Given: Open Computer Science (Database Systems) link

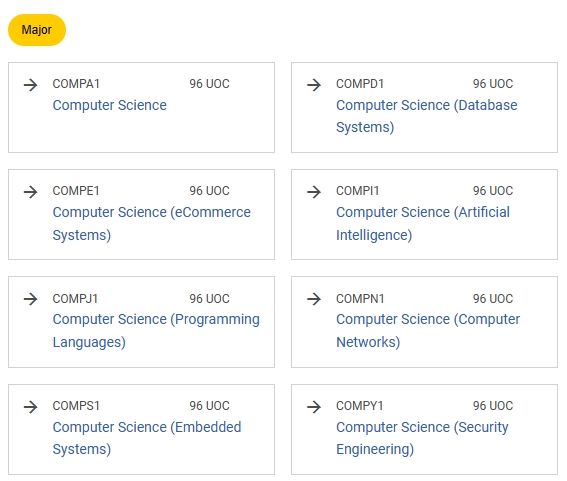Looking at the screenshot, I should 427,116.
